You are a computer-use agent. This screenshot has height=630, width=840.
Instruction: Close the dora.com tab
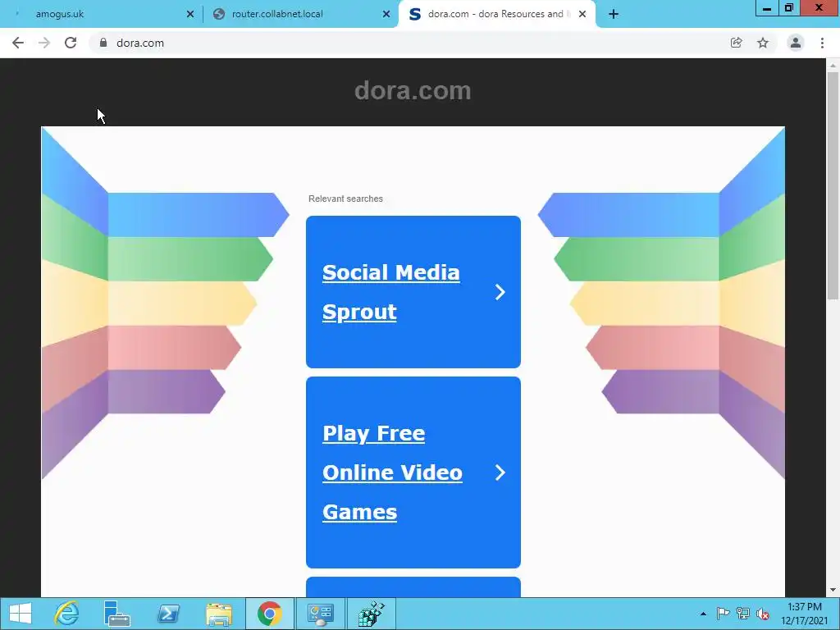pos(582,14)
